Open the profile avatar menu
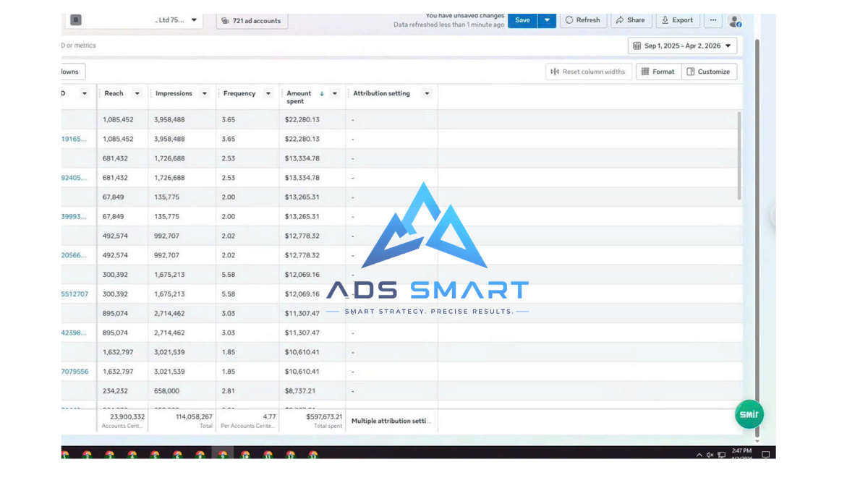This screenshot has height=488, width=868. click(734, 21)
